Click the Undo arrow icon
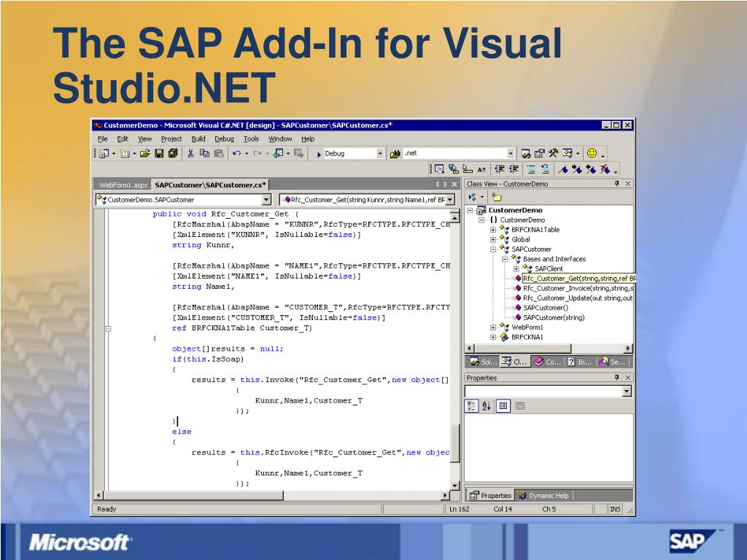 (236, 154)
